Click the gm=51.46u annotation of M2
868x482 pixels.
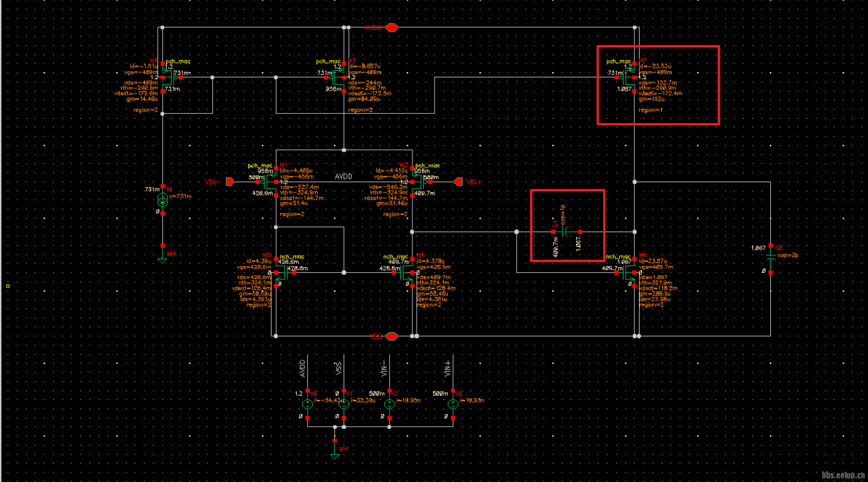coord(393,203)
